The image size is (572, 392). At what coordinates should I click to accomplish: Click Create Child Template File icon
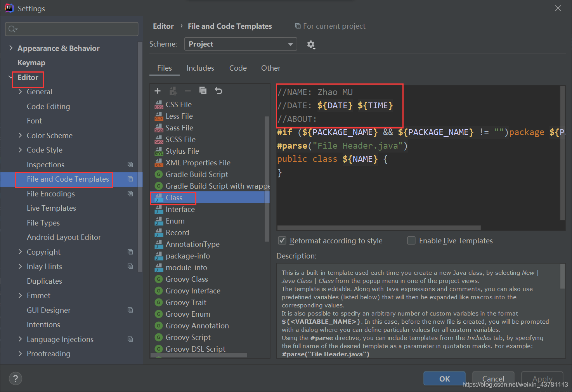(173, 91)
